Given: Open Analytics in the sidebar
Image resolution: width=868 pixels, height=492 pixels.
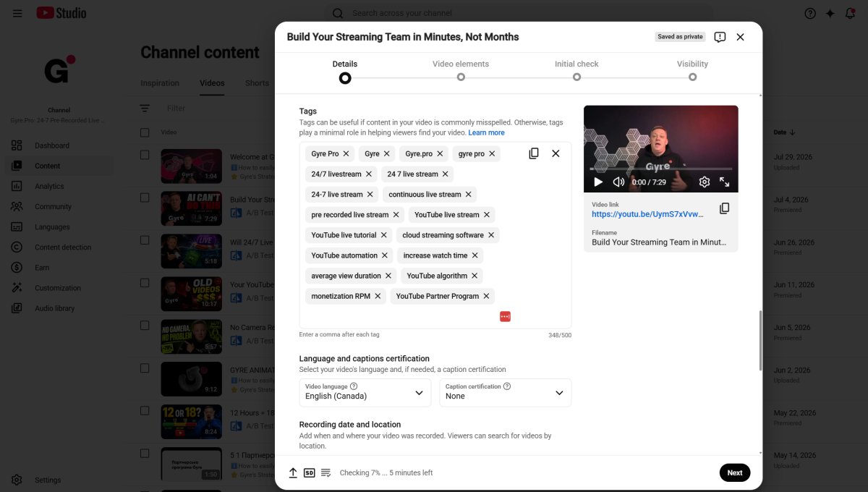Looking at the screenshot, I should click(x=49, y=186).
